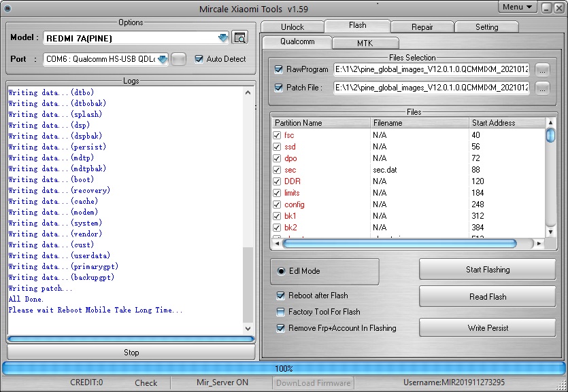Click the 'Writing data...(recovery)' log line
The height and width of the screenshot is (392, 568).
59,191
